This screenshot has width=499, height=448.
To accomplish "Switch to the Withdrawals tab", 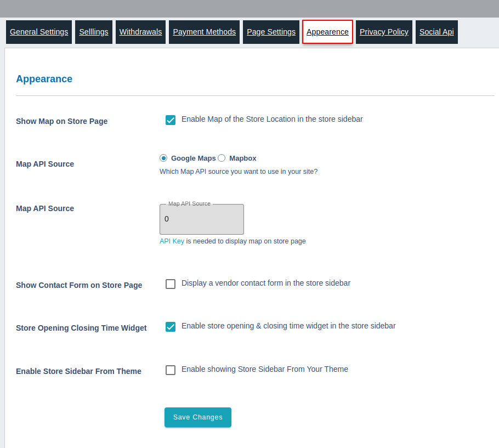I will tap(140, 32).
